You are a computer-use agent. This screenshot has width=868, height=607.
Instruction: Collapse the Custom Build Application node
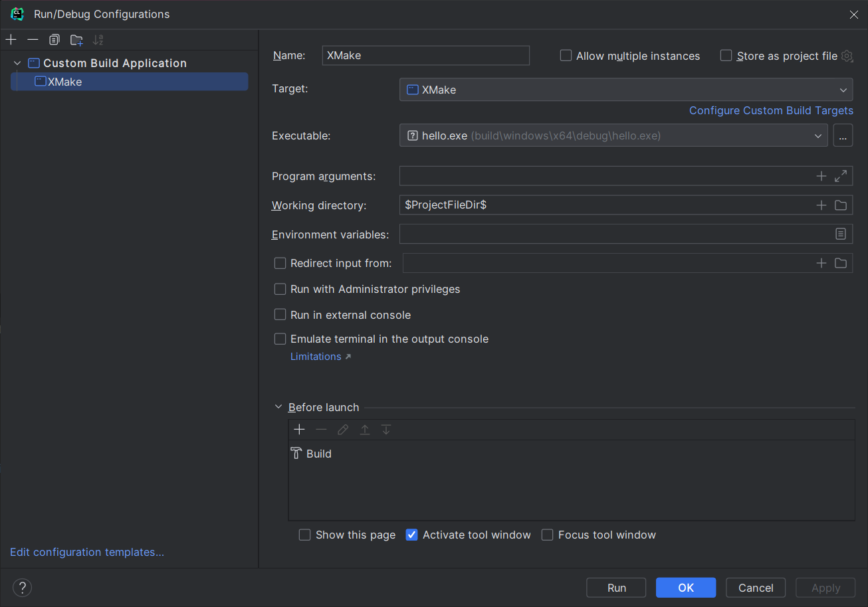pyautogui.click(x=17, y=63)
